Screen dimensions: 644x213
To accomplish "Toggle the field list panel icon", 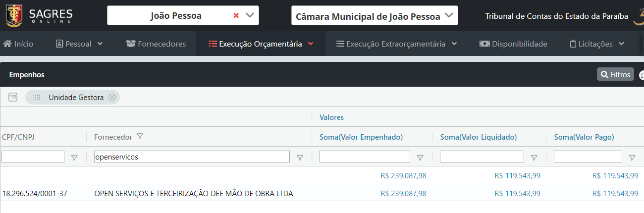I will coord(13,97).
